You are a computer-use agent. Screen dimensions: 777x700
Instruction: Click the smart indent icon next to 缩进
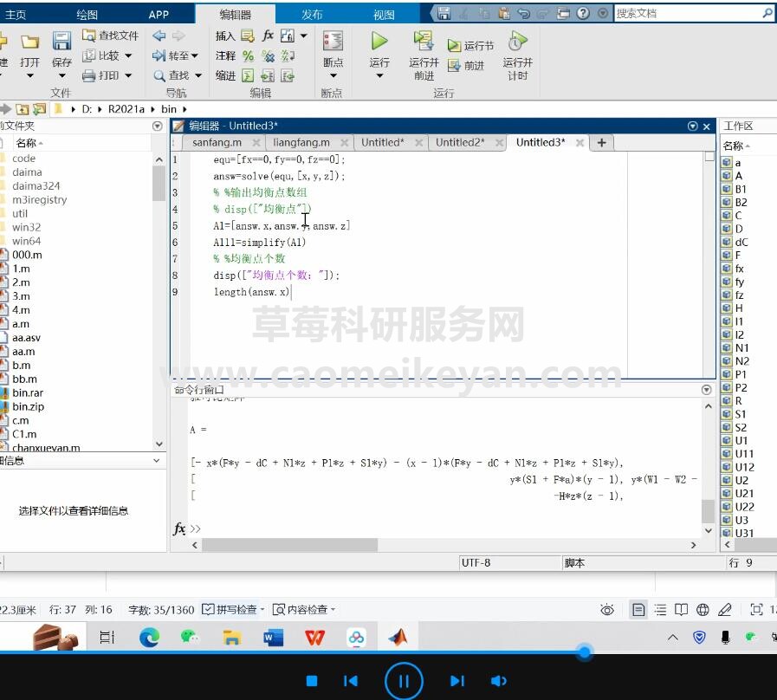click(248, 75)
